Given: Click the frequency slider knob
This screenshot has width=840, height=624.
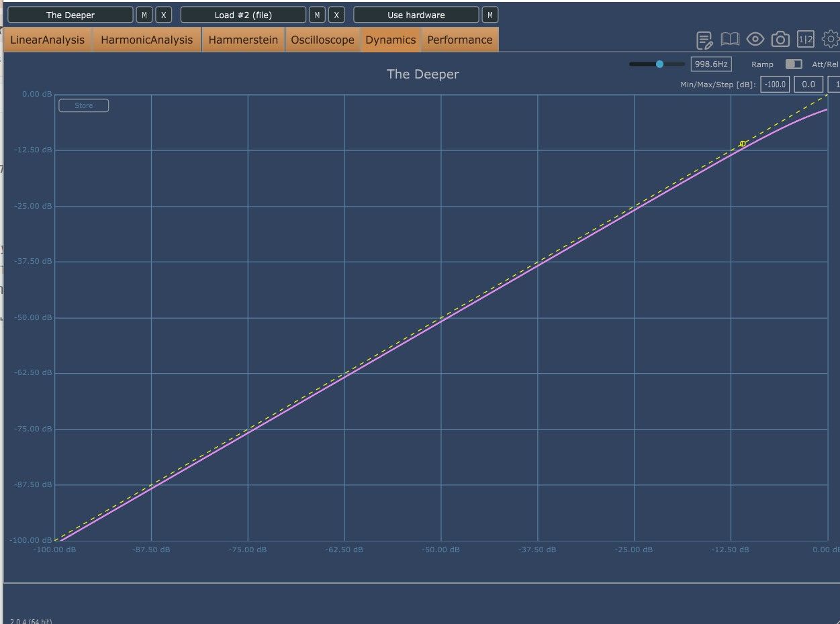Looking at the screenshot, I should pyautogui.click(x=659, y=64).
